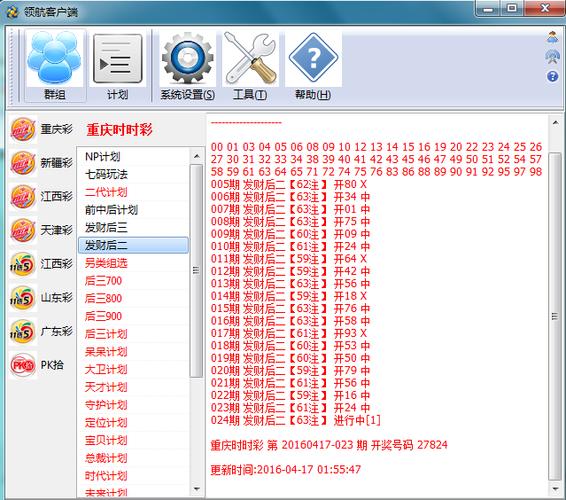This screenshot has height=500, width=566.
Task: Select the 江西彩 11选5 lottery icon
Action: [x=23, y=264]
